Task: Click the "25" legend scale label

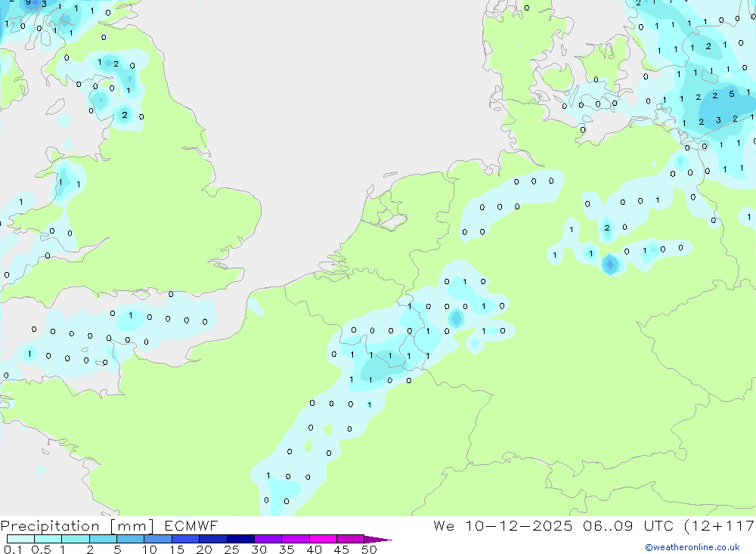Action: 232,549
